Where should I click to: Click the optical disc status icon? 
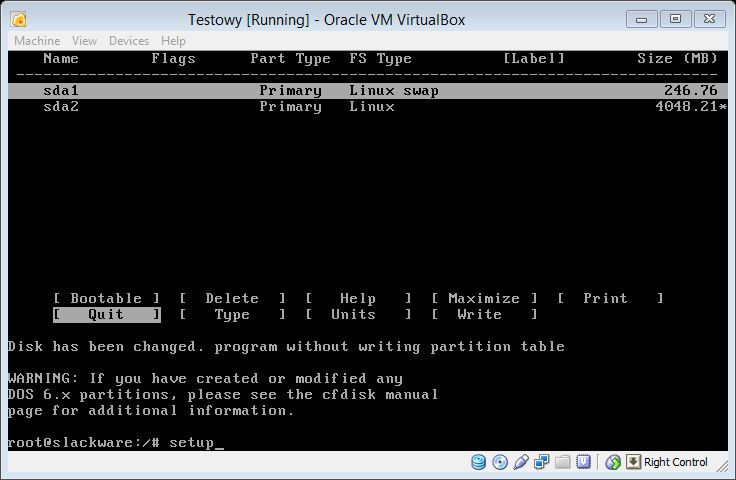[x=500, y=462]
